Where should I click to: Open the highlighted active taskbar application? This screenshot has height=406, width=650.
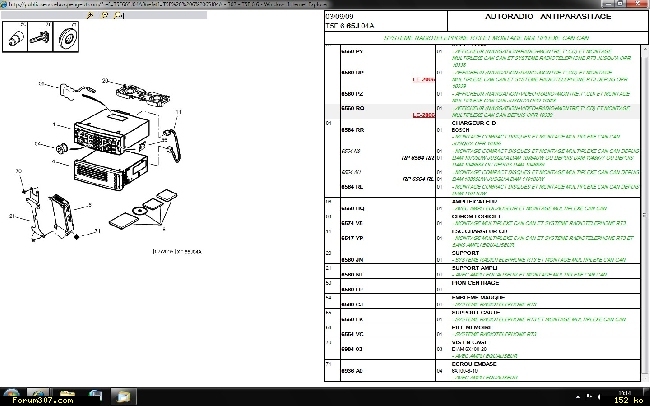123,396
